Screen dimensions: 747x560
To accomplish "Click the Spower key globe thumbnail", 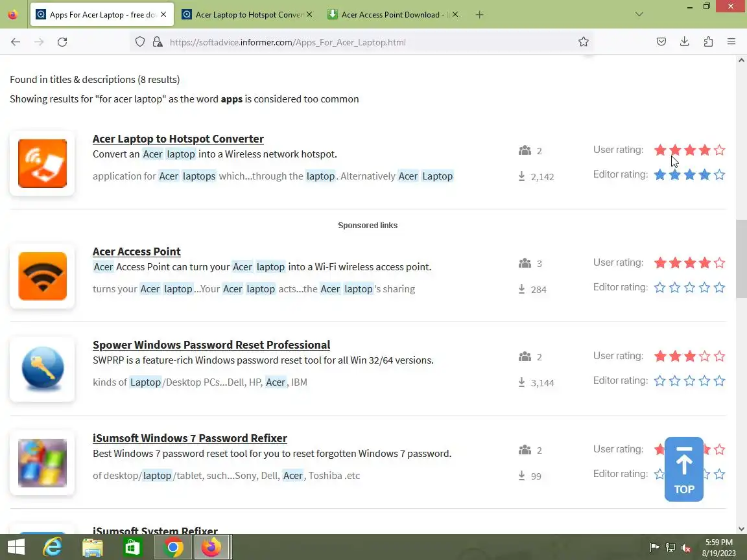I will (42, 369).
